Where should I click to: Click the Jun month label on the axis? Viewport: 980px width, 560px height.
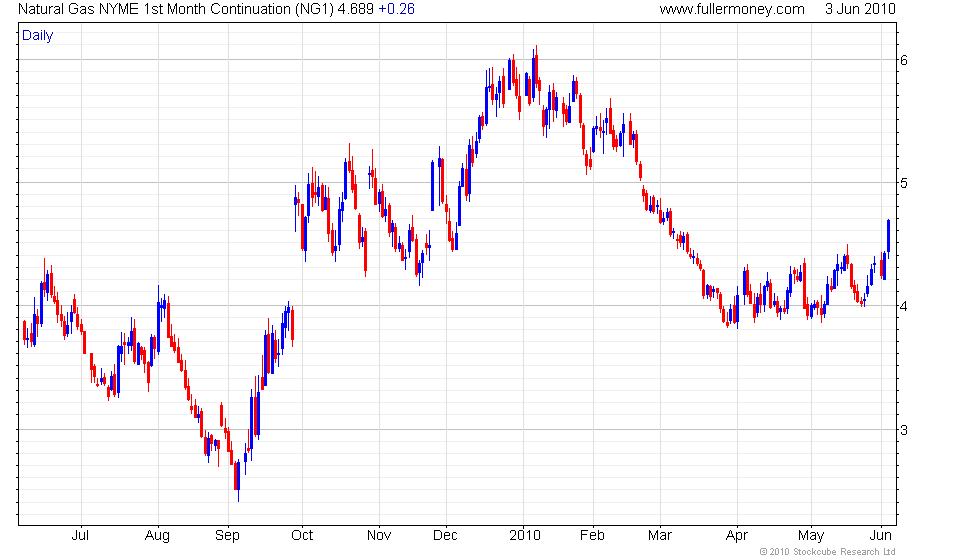881,536
